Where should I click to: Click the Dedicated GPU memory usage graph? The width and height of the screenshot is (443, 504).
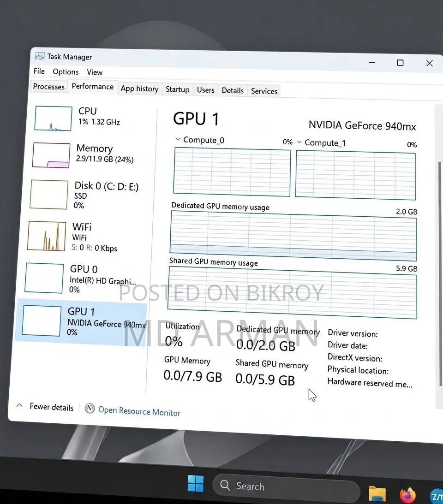(293, 236)
